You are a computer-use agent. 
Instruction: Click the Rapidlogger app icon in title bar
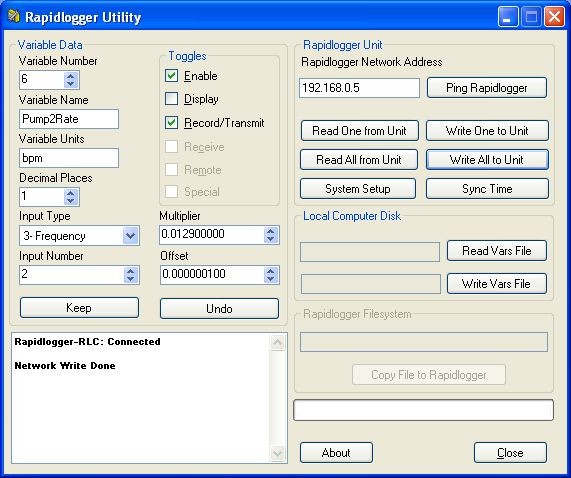(x=14, y=16)
